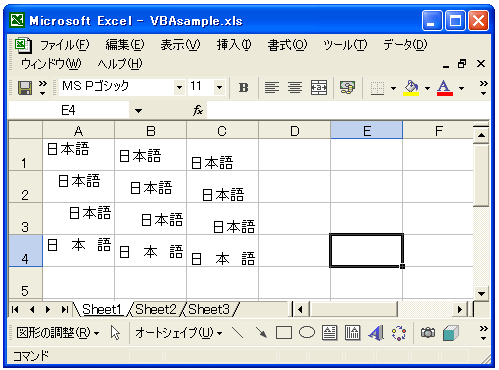Open Borders dropdown arrow
Image resolution: width=499 pixels, height=370 pixels.
[x=393, y=88]
